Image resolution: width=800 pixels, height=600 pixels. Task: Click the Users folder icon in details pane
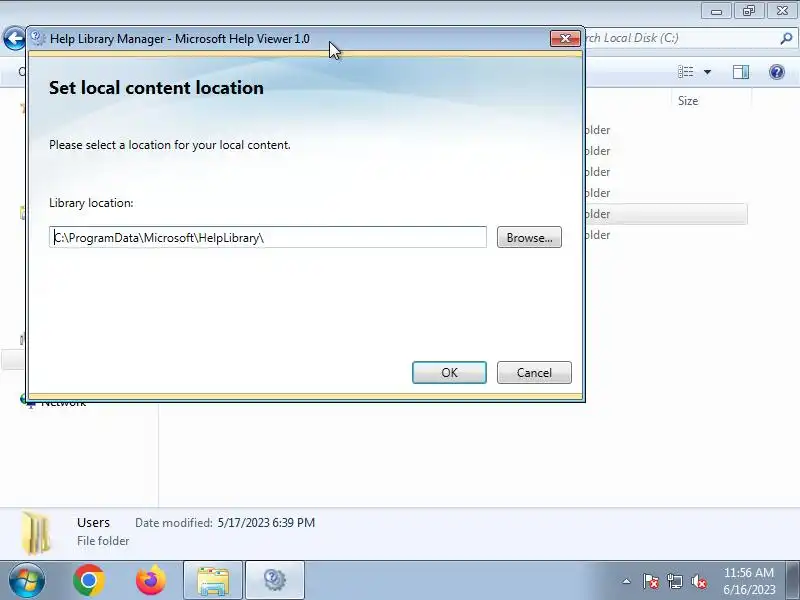(36, 533)
